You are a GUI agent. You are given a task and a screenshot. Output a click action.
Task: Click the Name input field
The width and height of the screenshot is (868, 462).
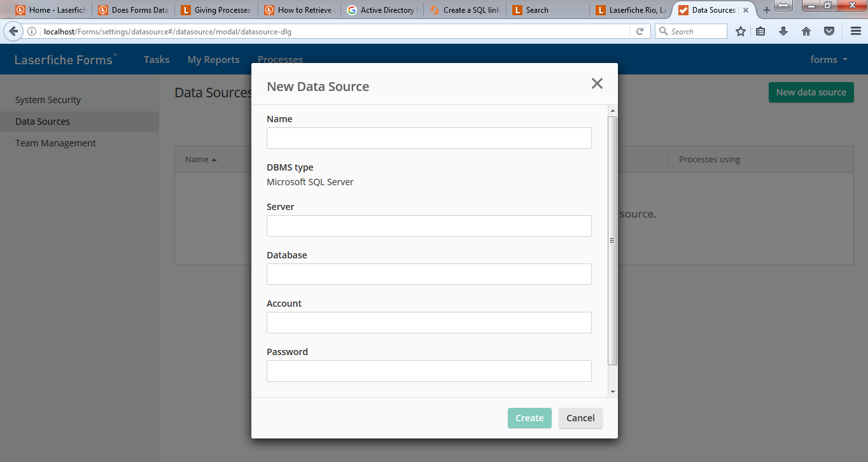[429, 138]
